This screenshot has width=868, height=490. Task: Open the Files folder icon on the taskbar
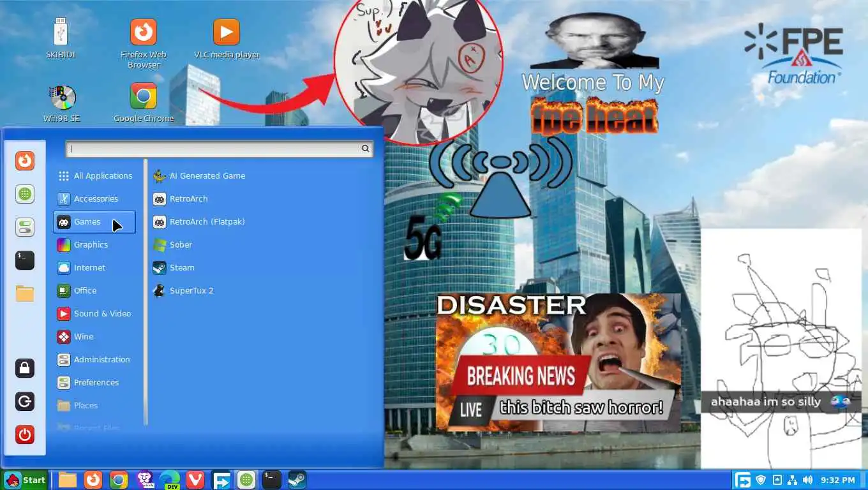pos(68,480)
